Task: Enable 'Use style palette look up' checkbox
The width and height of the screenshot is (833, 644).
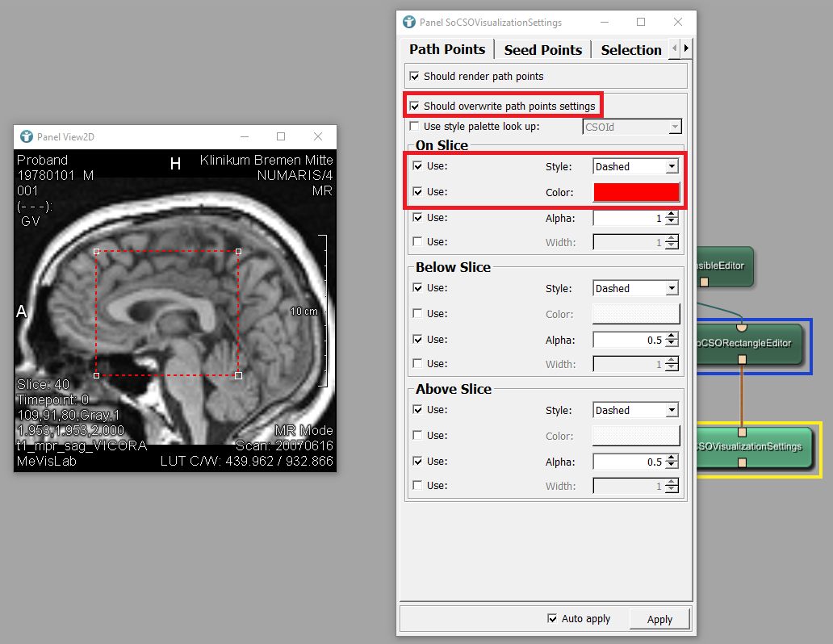Action: (415, 127)
